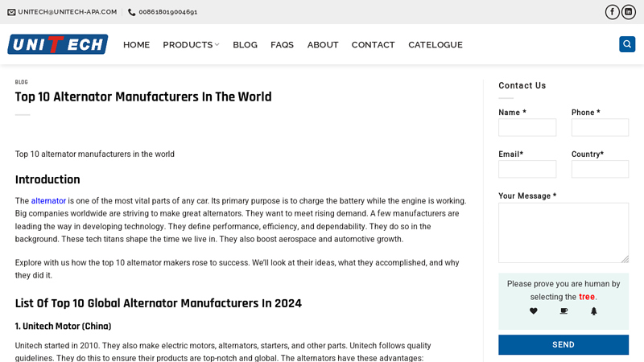The width and height of the screenshot is (644, 362).
Task: Click the small Blog category label
Action: (22, 82)
